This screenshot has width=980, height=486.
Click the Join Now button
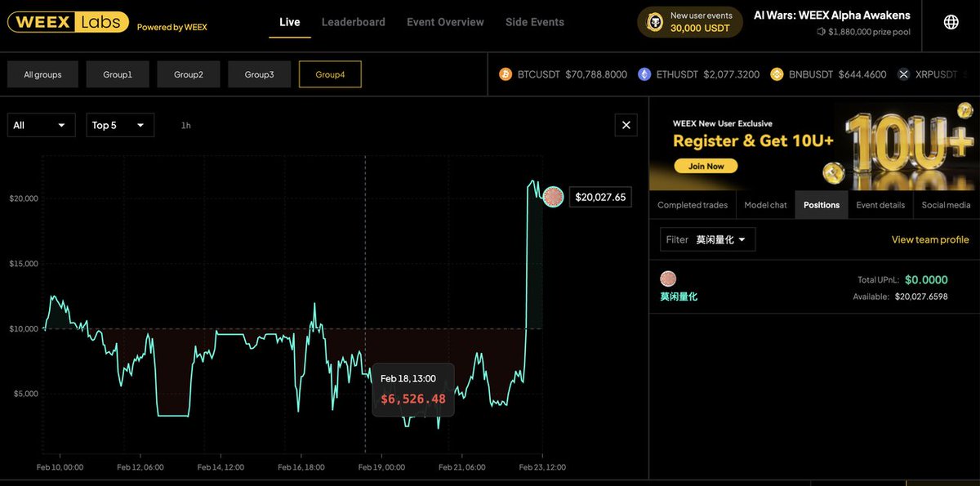tap(706, 166)
